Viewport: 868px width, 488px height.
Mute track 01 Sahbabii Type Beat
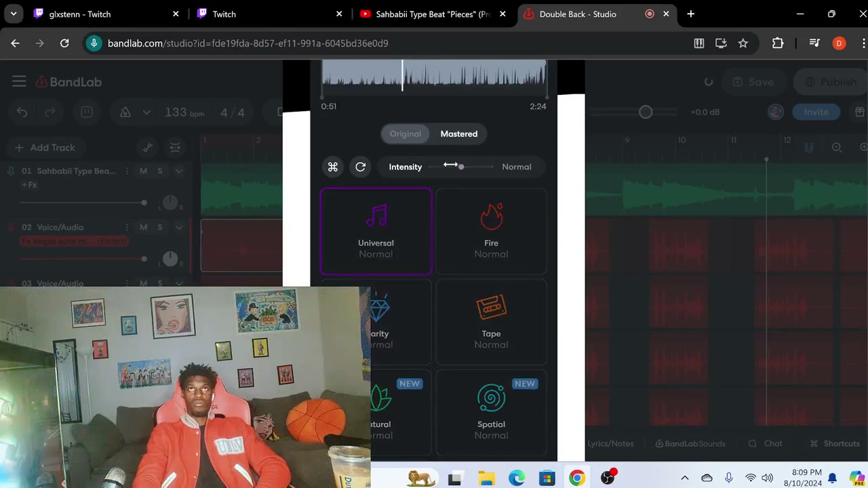143,171
